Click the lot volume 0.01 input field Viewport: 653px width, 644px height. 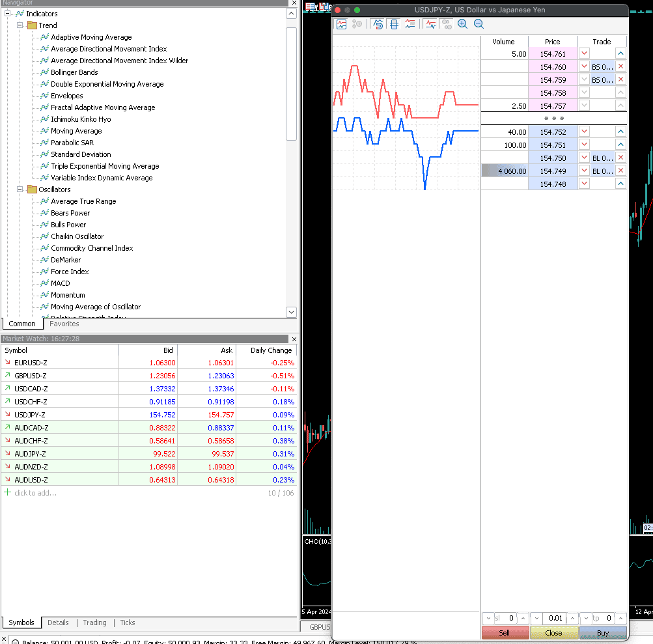click(x=553, y=618)
